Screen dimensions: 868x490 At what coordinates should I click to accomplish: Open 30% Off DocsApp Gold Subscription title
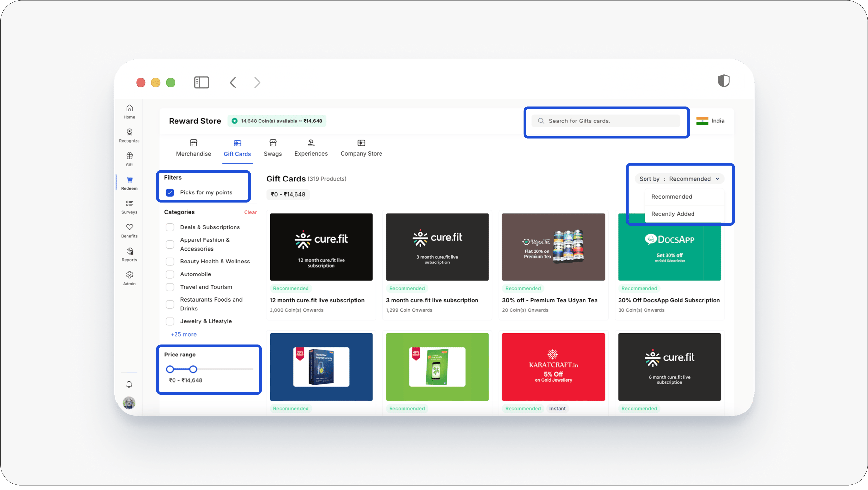tap(669, 300)
